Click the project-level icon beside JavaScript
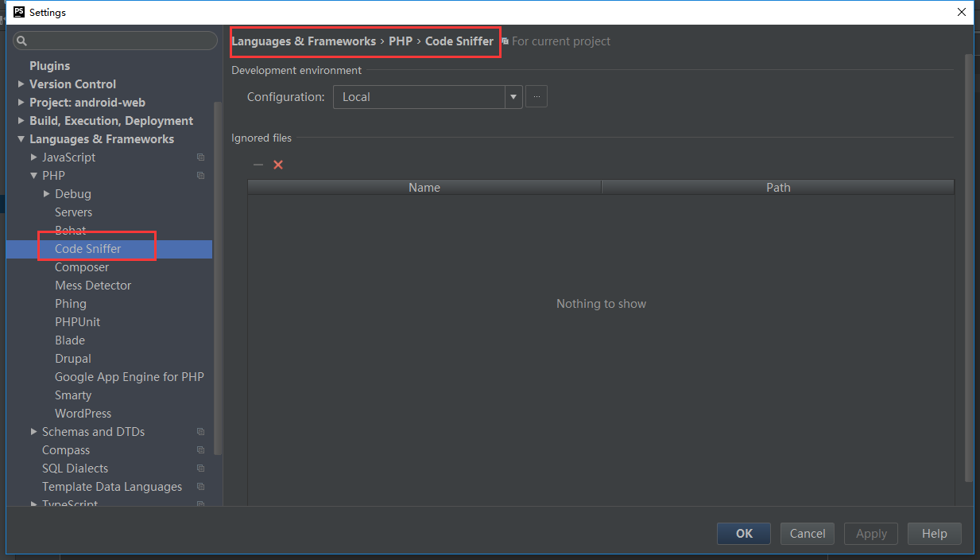The width and height of the screenshot is (980, 560). click(x=200, y=157)
